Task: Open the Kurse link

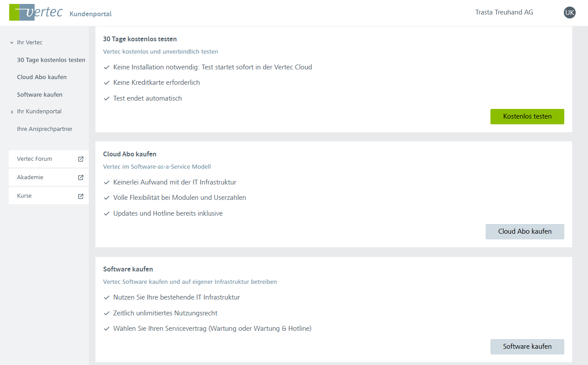Action: (x=25, y=196)
